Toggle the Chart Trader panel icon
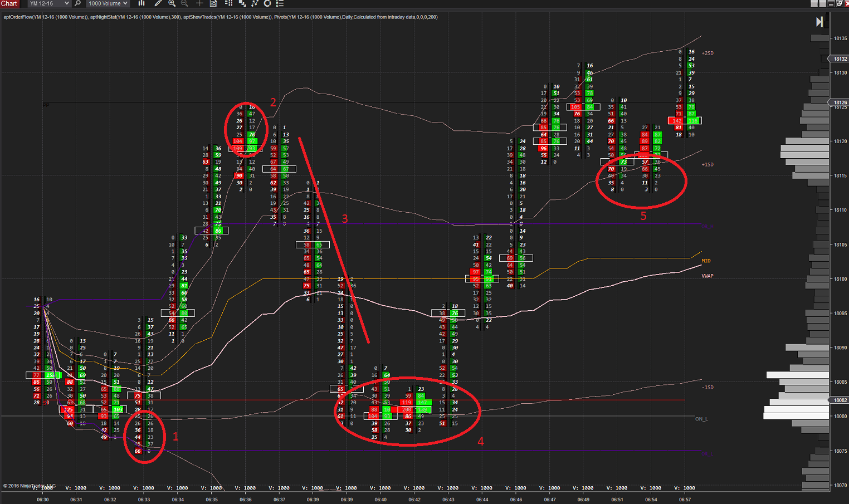Viewport: 849px width, 504px height. point(228,3)
